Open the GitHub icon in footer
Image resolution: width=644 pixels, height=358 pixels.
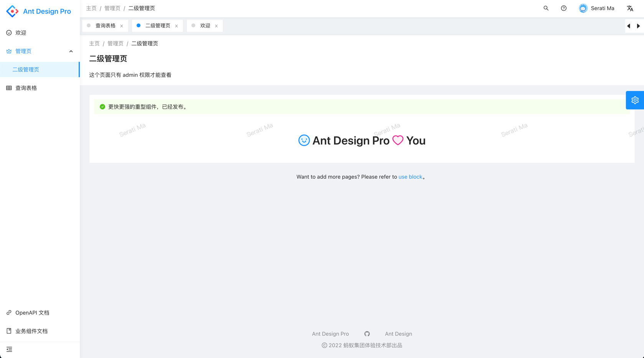pos(367,334)
